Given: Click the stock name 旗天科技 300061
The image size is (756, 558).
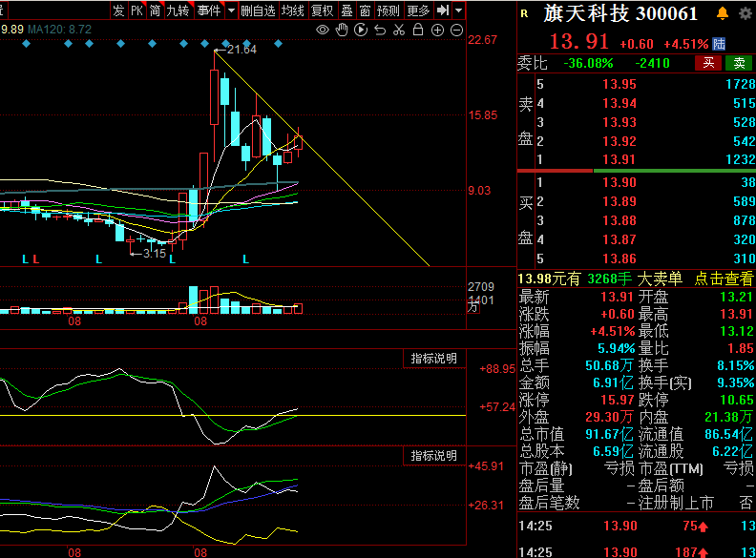Looking at the screenshot, I should click(620, 13).
